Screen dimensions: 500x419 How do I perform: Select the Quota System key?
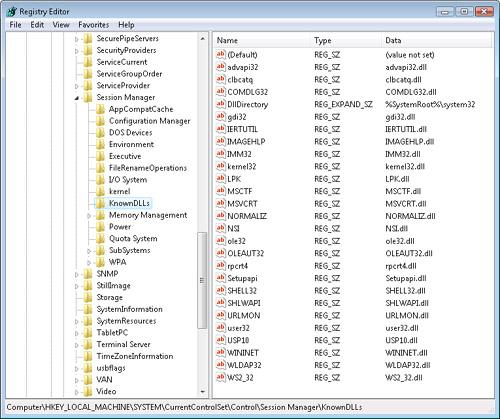pyautogui.click(x=133, y=239)
